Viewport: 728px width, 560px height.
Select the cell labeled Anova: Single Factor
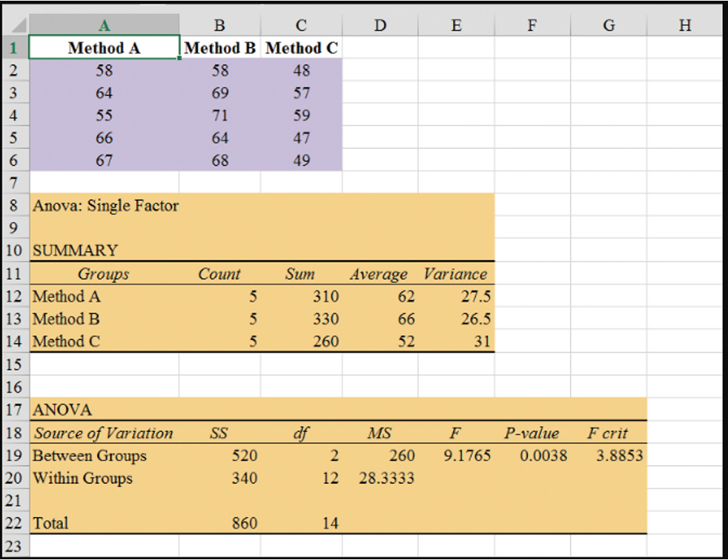click(x=105, y=205)
